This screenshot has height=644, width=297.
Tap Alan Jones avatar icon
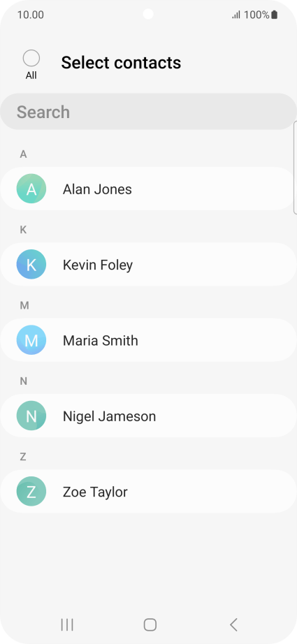coord(31,189)
